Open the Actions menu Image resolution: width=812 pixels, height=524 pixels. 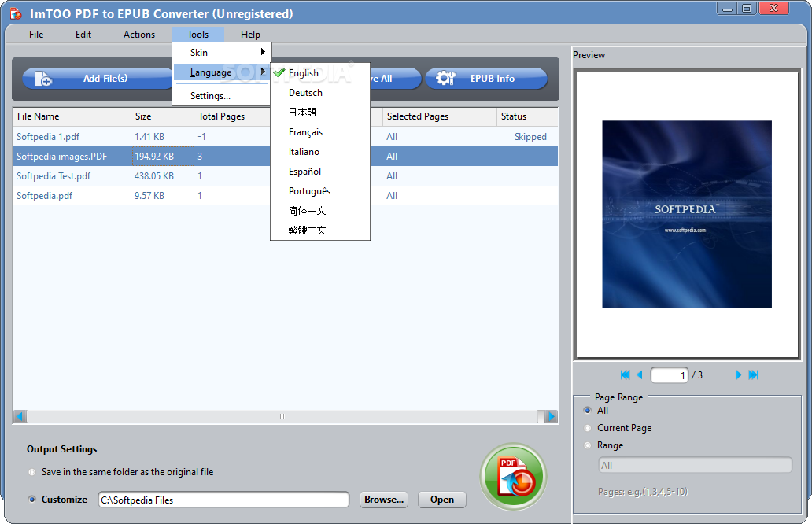[138, 35]
